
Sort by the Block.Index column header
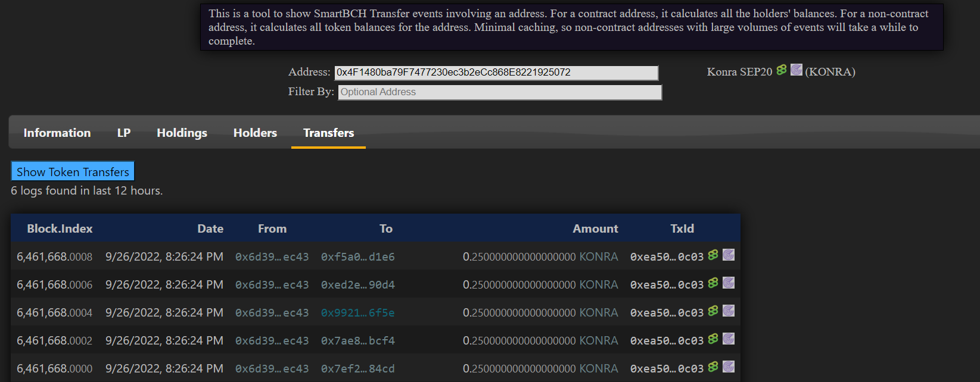coord(60,228)
